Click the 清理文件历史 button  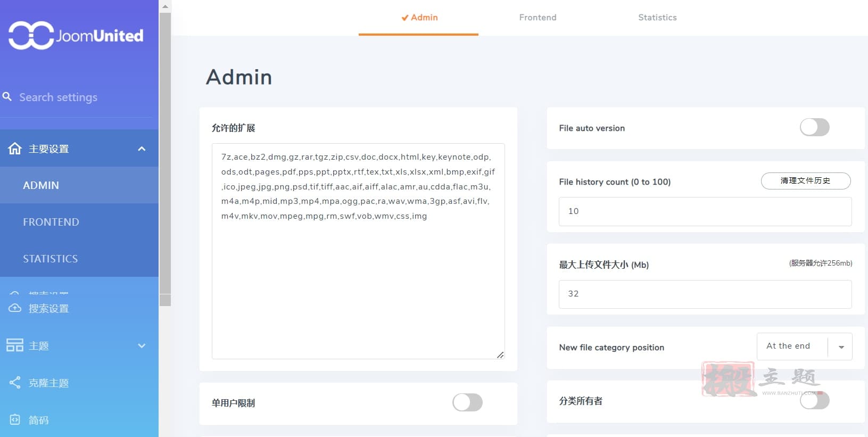806,181
